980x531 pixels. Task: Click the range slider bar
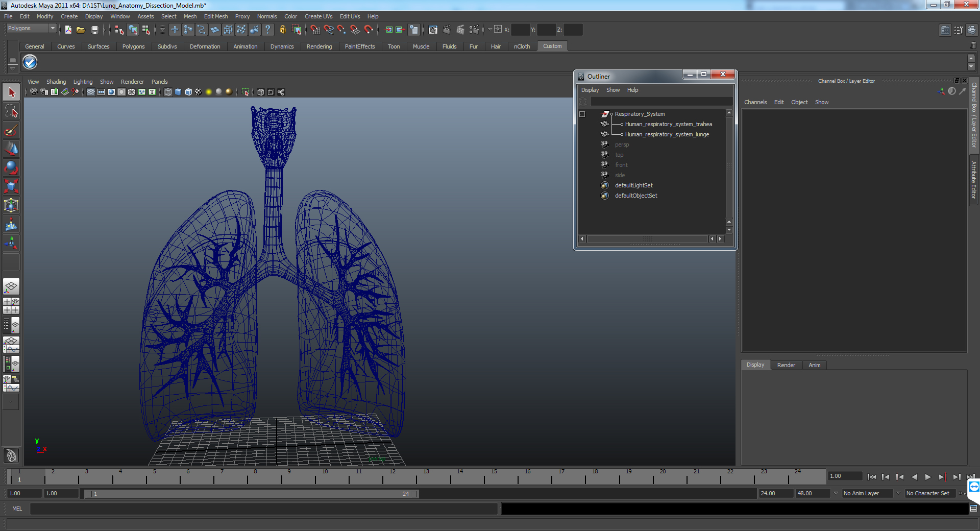pyautogui.click(x=251, y=494)
